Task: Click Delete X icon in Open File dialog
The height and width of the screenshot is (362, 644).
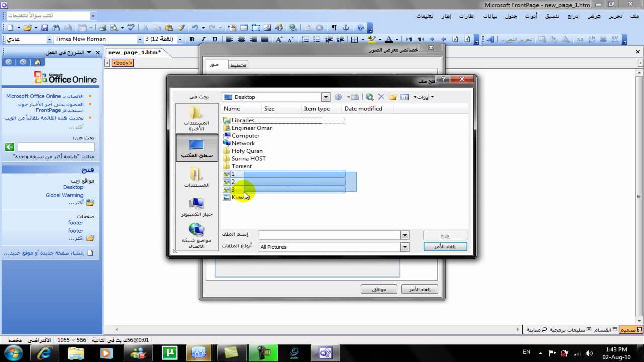Action: tap(381, 97)
